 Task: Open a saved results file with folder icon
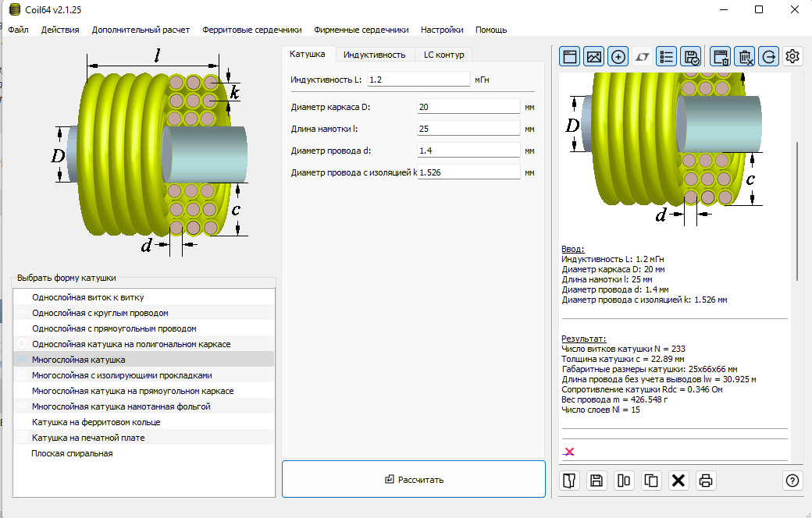pyautogui.click(x=570, y=481)
